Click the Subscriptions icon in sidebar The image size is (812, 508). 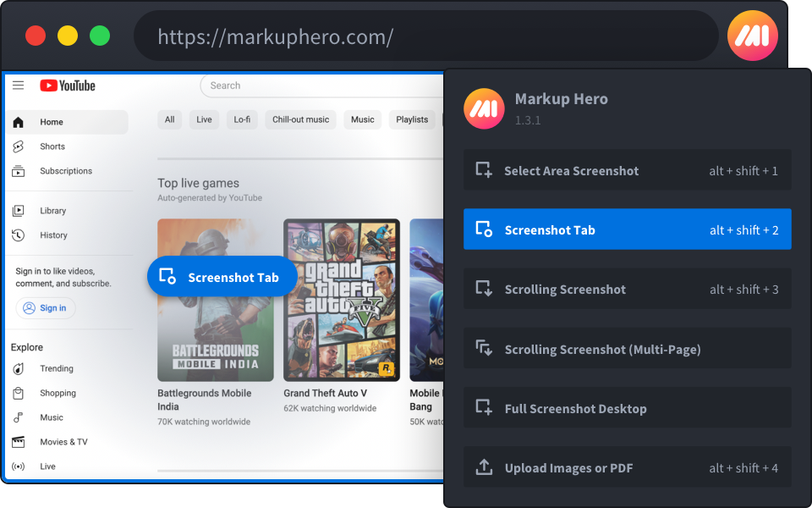18,171
